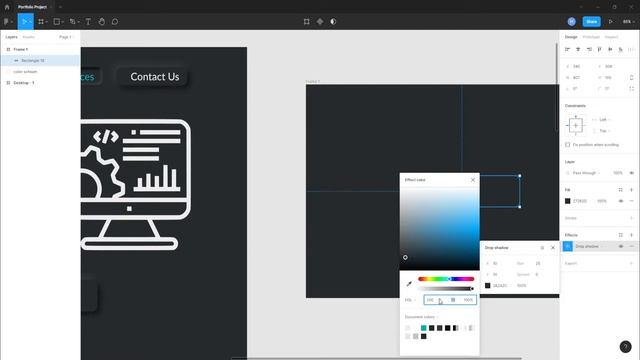
Task: Select the Portfolio Project file tab
Action: point(32,7)
